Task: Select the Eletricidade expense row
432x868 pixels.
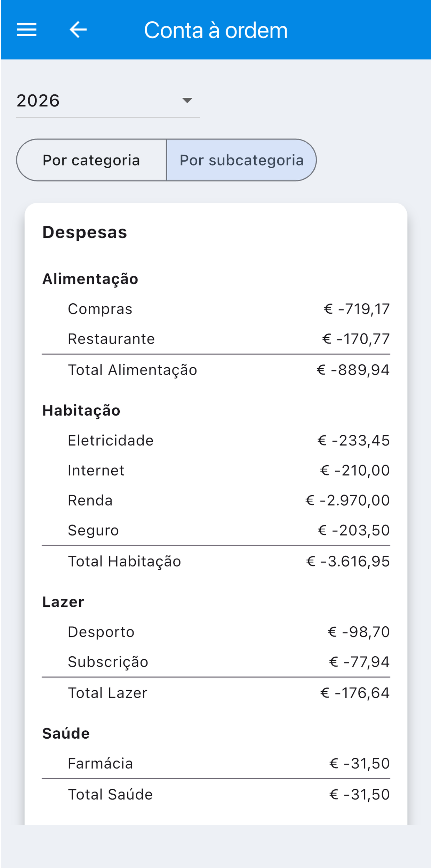Action: point(216,440)
